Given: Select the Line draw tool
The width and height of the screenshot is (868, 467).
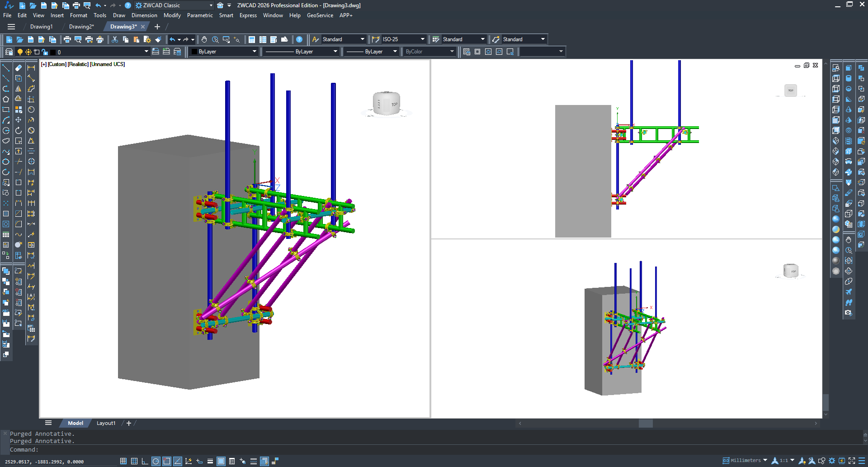Looking at the screenshot, I should 6,68.
